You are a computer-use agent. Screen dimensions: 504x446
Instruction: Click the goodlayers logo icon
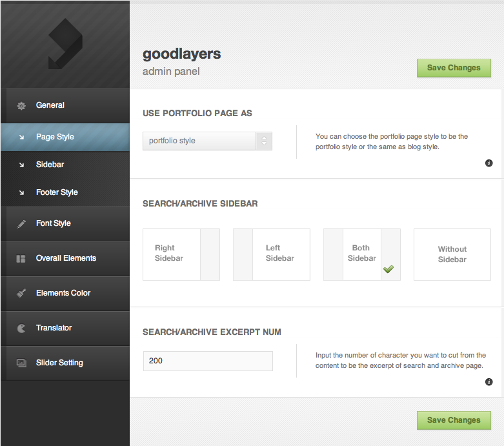click(65, 44)
